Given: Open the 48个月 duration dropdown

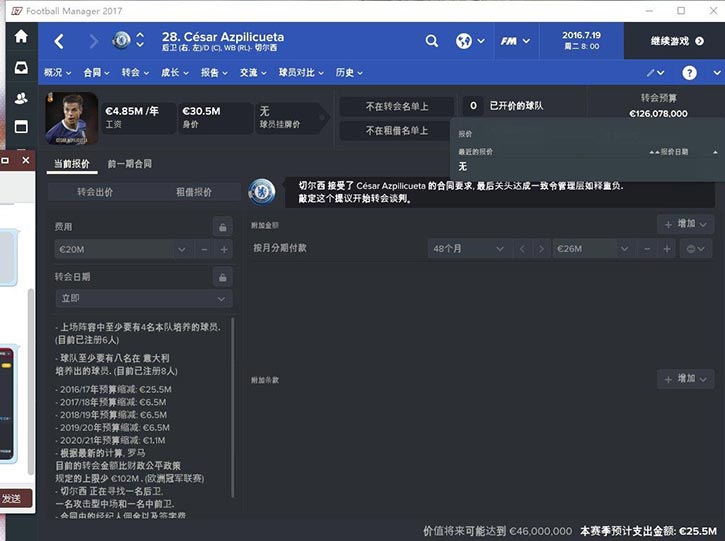Looking at the screenshot, I should click(x=469, y=249).
